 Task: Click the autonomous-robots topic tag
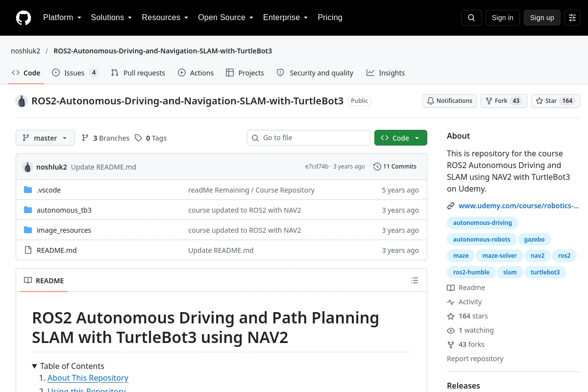click(482, 240)
